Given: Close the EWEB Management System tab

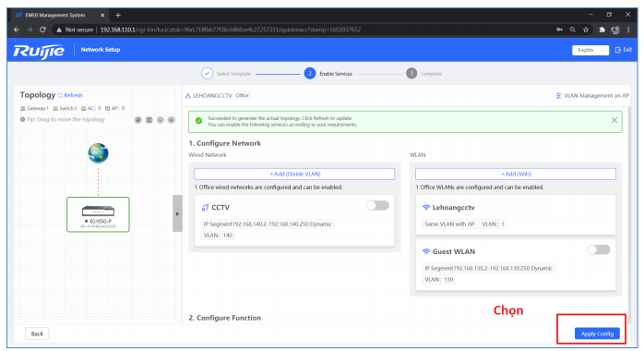Looking at the screenshot, I should click(102, 15).
